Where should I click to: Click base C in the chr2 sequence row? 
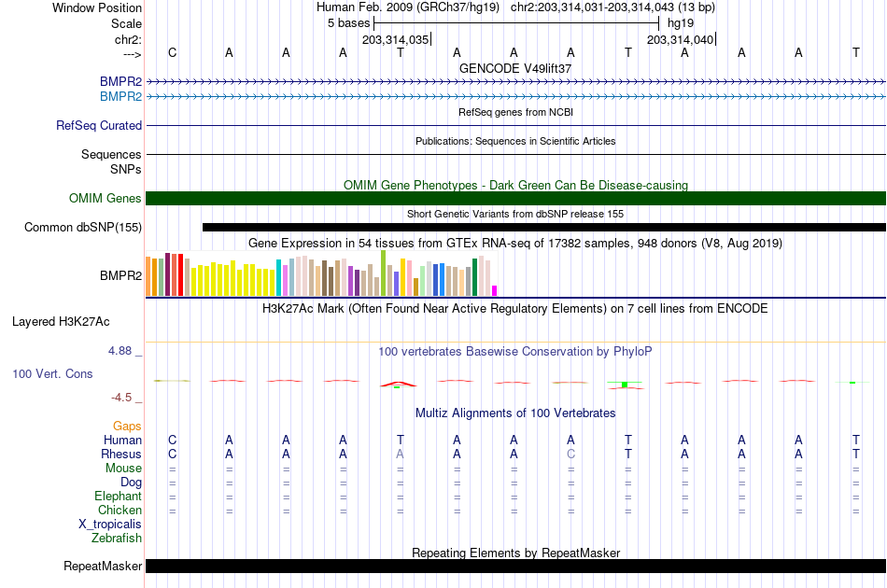[x=173, y=52]
